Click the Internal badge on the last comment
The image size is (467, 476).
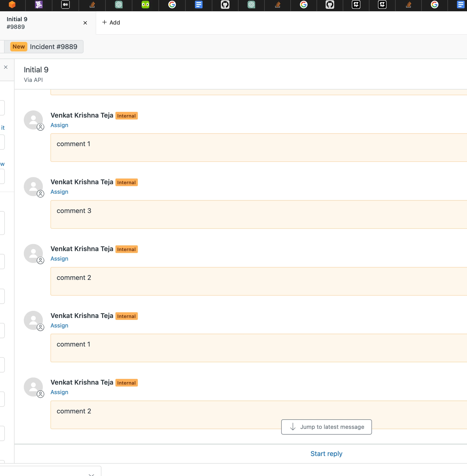pos(126,383)
